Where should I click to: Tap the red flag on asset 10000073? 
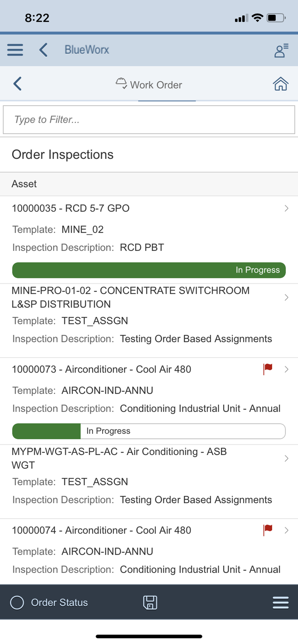pyautogui.click(x=268, y=369)
